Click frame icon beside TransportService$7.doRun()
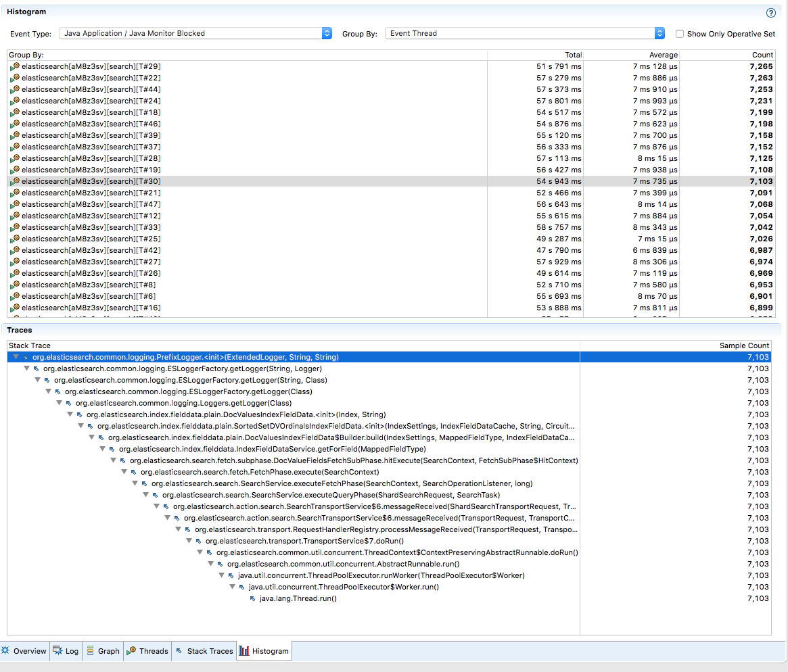The height and width of the screenshot is (672, 788). pos(198,542)
